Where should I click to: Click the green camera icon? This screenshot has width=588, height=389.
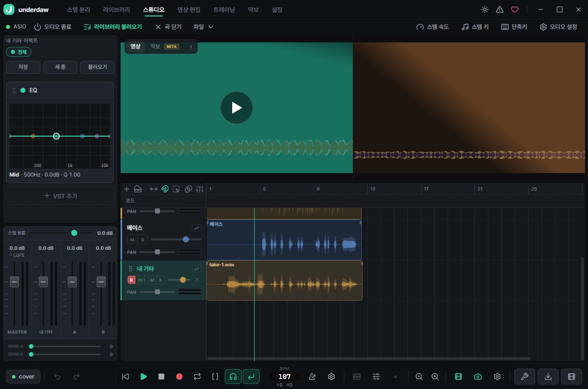tap(478, 377)
